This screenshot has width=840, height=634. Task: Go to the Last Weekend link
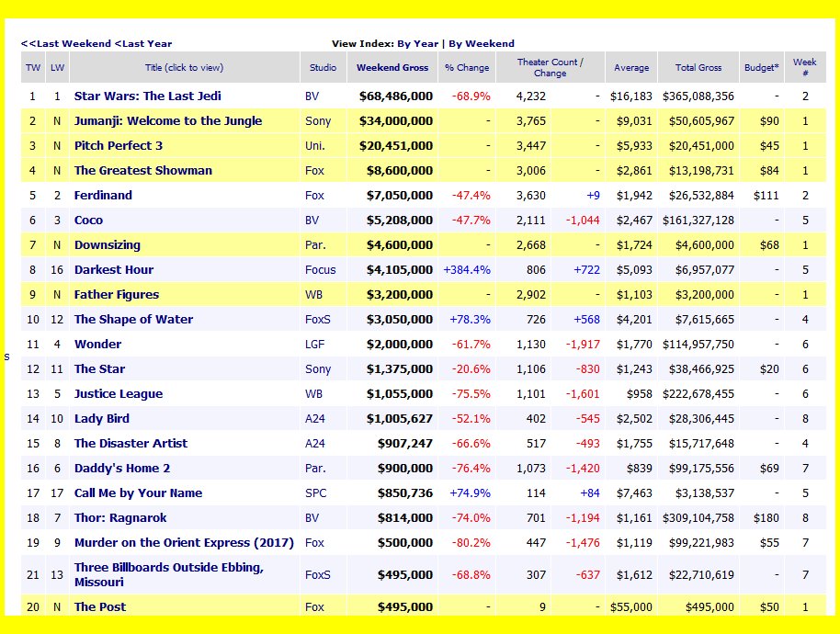pos(66,44)
